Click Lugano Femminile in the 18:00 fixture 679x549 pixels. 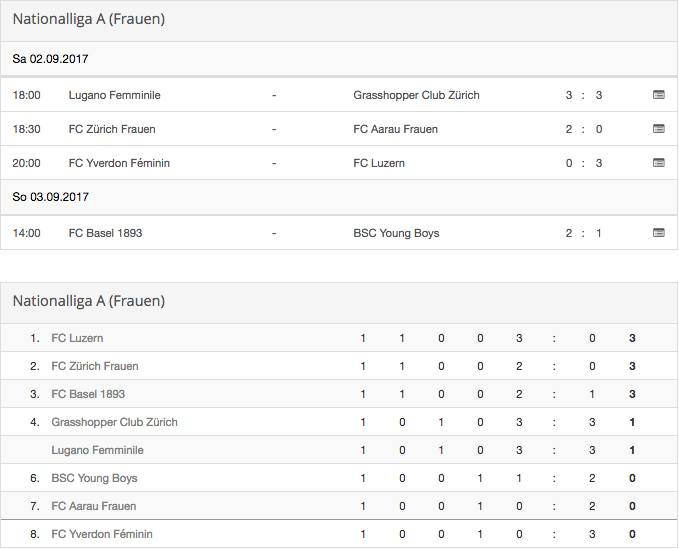tap(114, 95)
